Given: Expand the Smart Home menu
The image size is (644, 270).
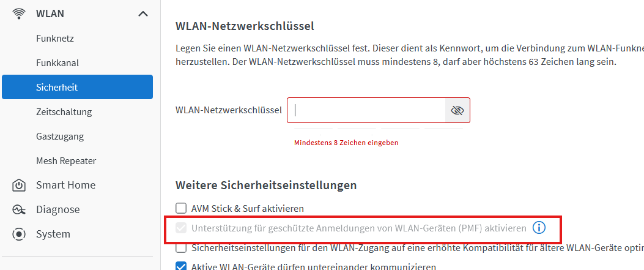Looking at the screenshot, I should click(65, 185).
